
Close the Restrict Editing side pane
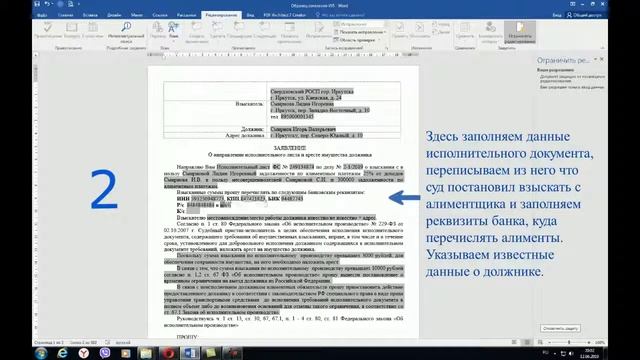[602, 60]
